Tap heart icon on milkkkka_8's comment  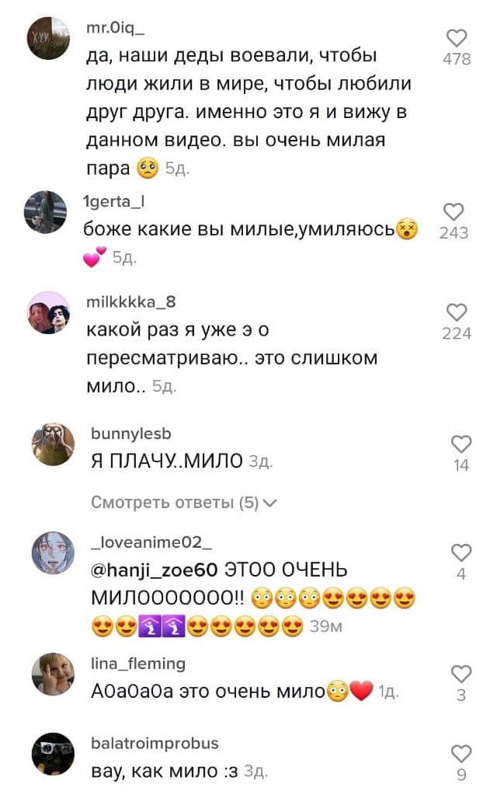tap(457, 312)
